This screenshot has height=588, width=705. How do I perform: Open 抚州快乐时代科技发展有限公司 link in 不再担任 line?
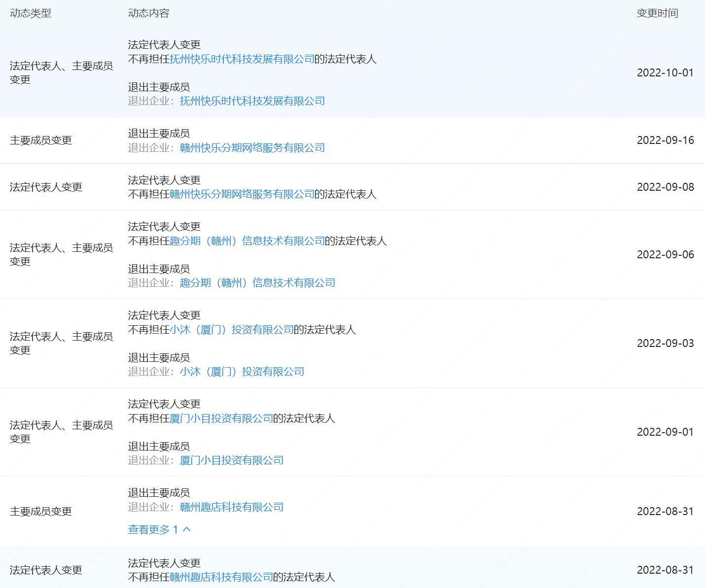[x=242, y=59]
